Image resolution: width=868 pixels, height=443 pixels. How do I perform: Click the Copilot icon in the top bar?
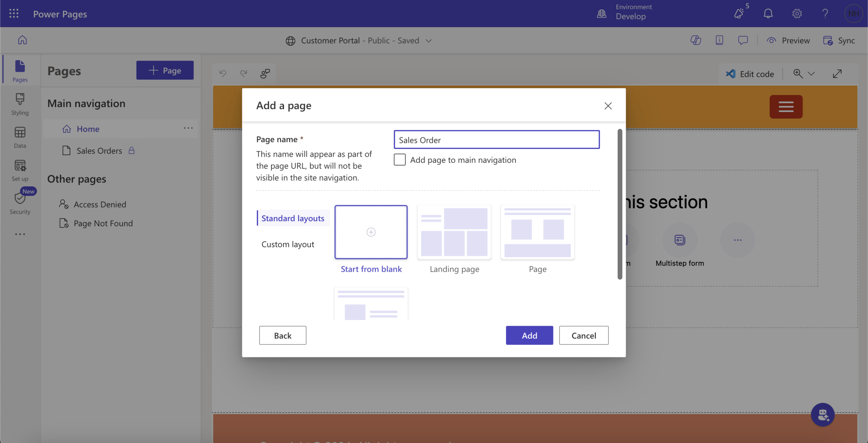(696, 40)
